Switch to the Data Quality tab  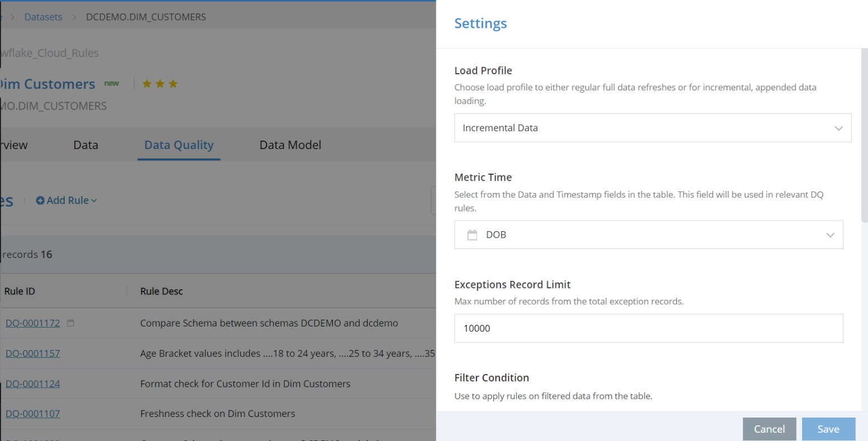[179, 145]
